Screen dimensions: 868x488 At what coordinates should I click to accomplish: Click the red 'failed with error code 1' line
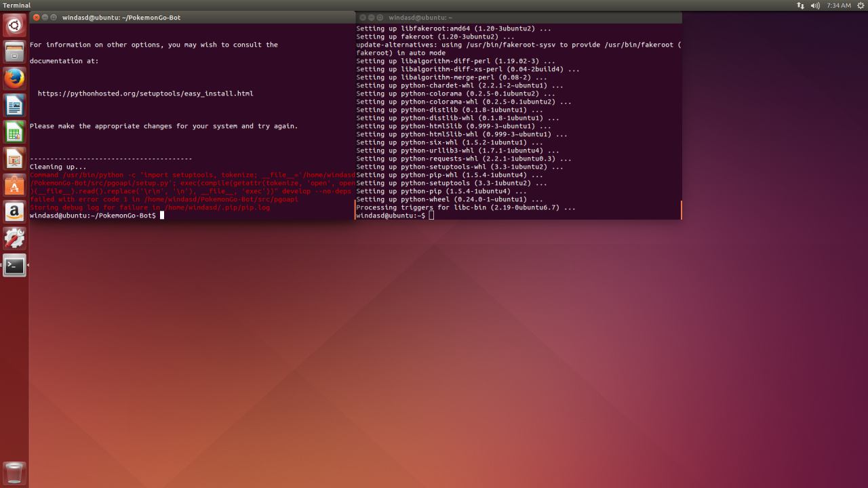tap(164, 199)
